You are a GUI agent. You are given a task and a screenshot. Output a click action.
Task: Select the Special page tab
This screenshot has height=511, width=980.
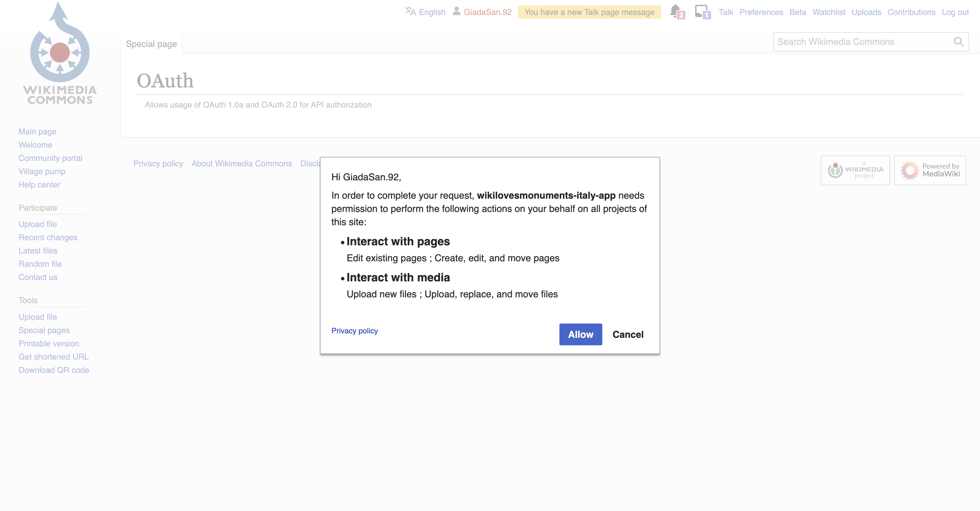(x=151, y=44)
